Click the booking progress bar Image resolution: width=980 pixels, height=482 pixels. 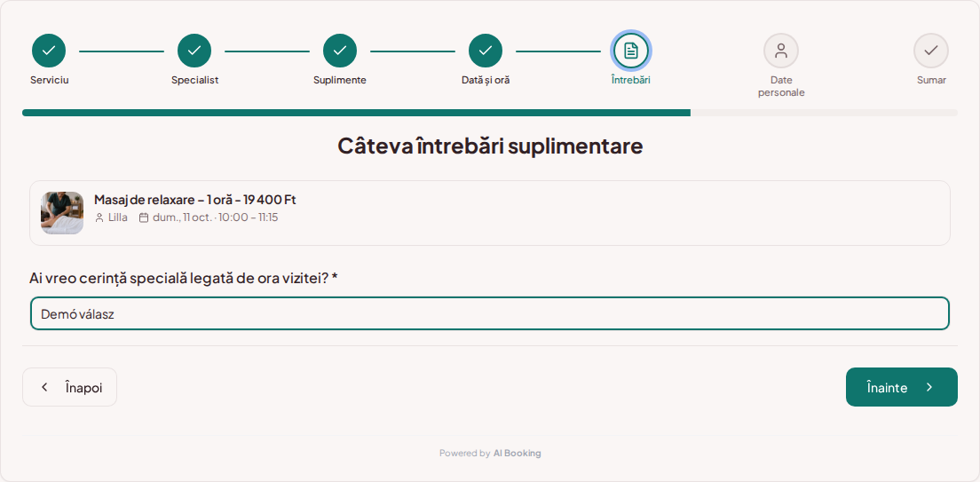[490, 113]
